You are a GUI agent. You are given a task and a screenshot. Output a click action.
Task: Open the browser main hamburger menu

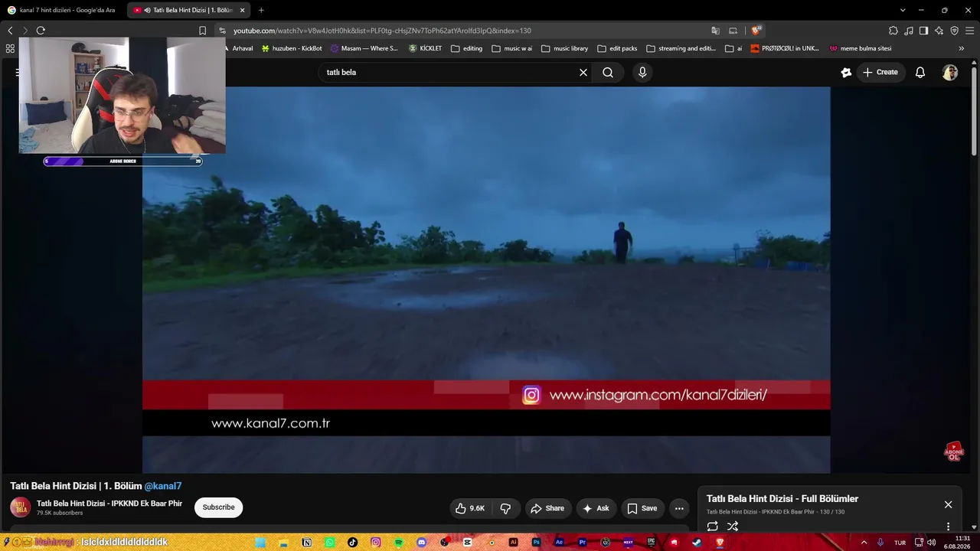tap(970, 31)
